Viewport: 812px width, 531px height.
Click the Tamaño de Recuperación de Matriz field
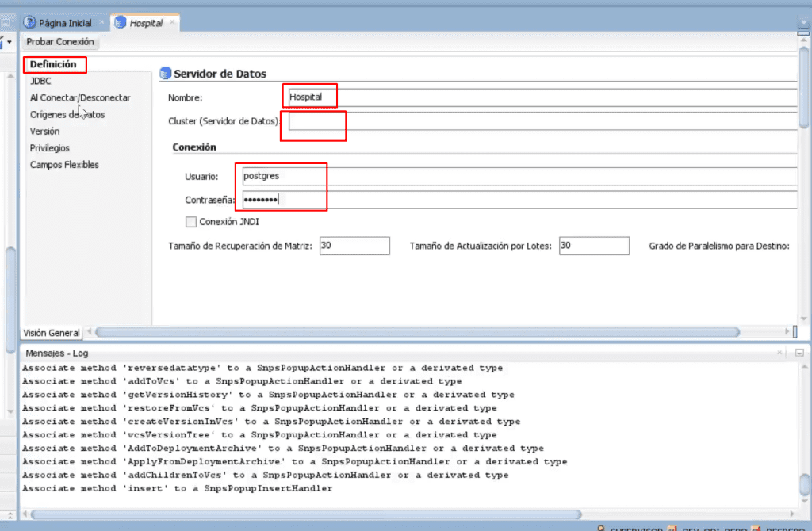click(x=354, y=246)
